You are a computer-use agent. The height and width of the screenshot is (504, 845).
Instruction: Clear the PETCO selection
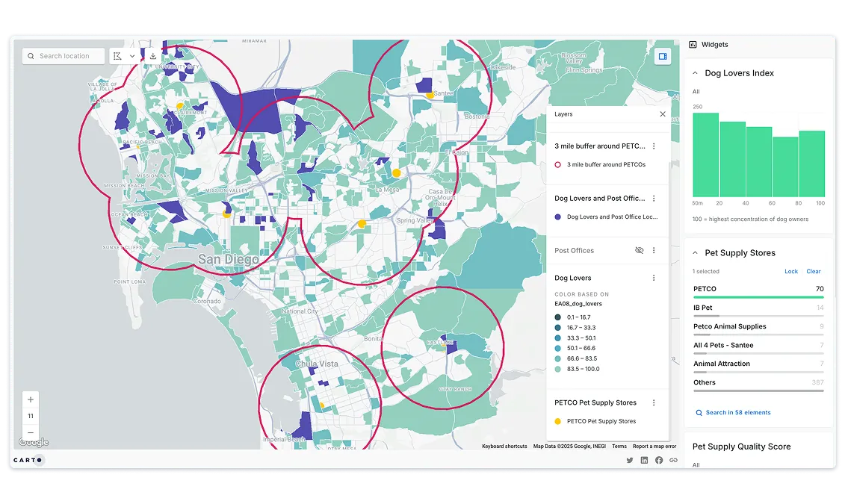pos(814,271)
